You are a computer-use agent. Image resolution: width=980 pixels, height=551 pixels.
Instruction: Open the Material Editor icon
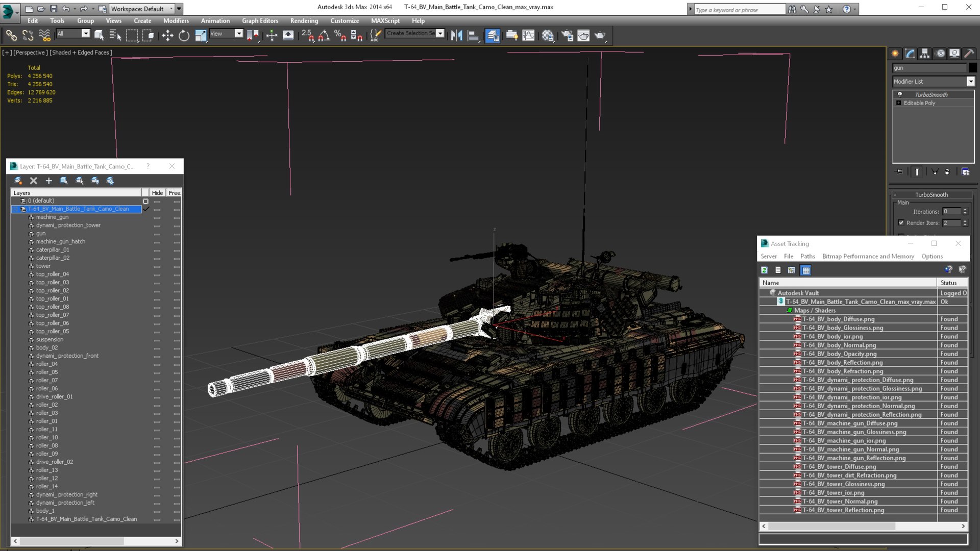[x=548, y=35]
